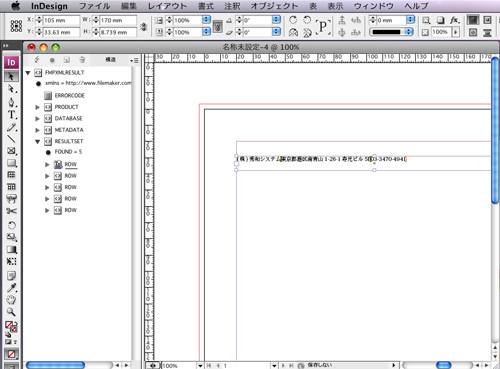Open the zoom level dropdown at bottom

tap(200, 366)
